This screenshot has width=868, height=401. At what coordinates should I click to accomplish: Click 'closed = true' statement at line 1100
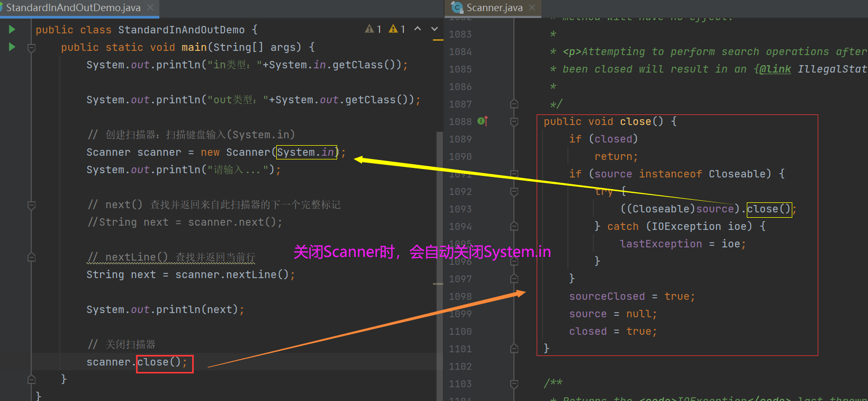click(x=613, y=332)
